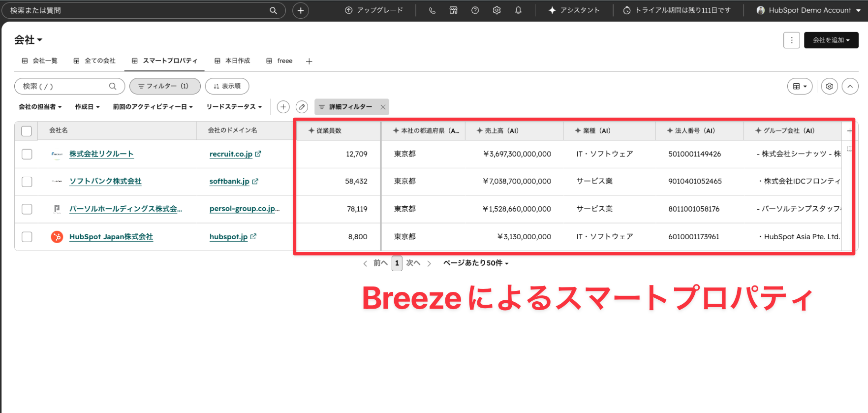Open the settings gear in top bar
This screenshot has height=413, width=868.
point(497,10)
